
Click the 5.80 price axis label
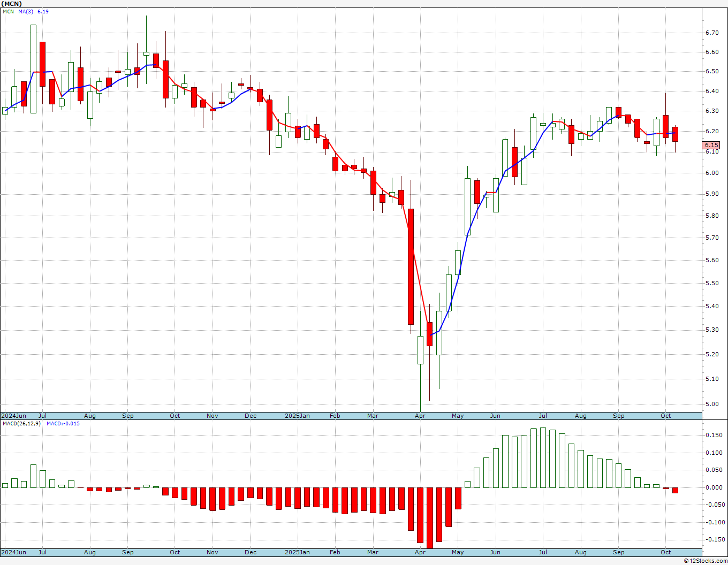tap(712, 216)
